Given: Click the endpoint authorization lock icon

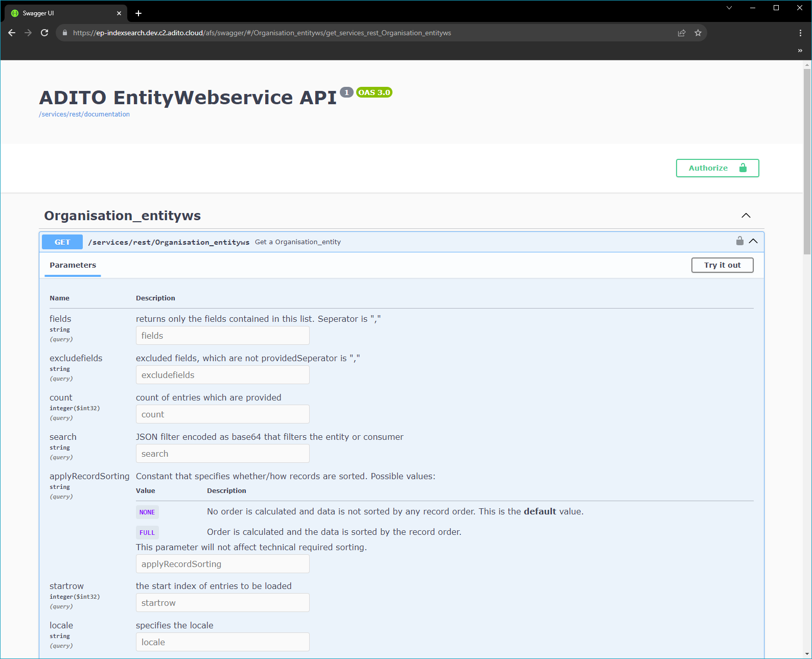Looking at the screenshot, I should coord(739,241).
